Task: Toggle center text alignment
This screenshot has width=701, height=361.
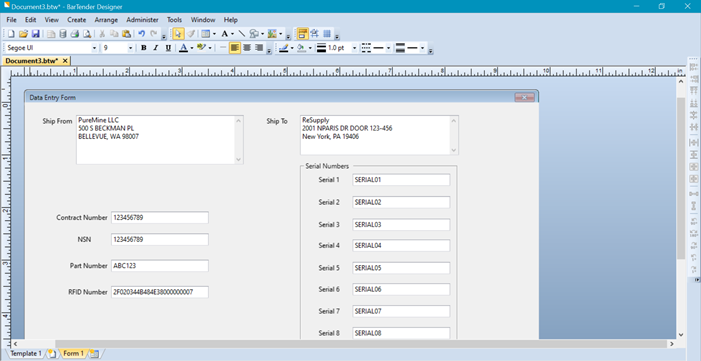Action: [247, 48]
